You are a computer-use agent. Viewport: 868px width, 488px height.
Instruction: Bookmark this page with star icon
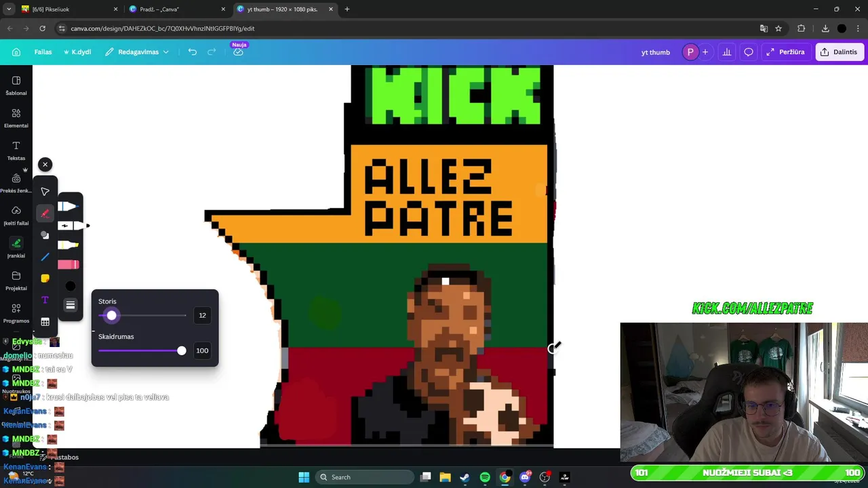coord(778,28)
